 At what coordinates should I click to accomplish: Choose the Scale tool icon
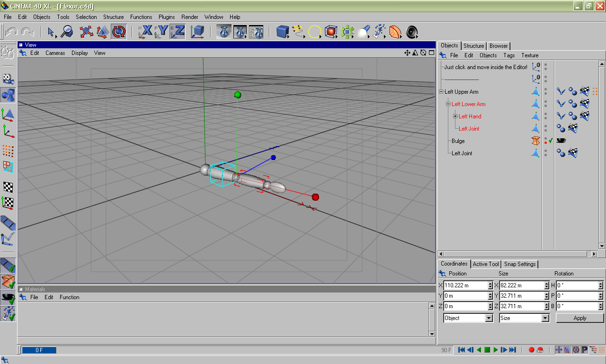(x=102, y=32)
